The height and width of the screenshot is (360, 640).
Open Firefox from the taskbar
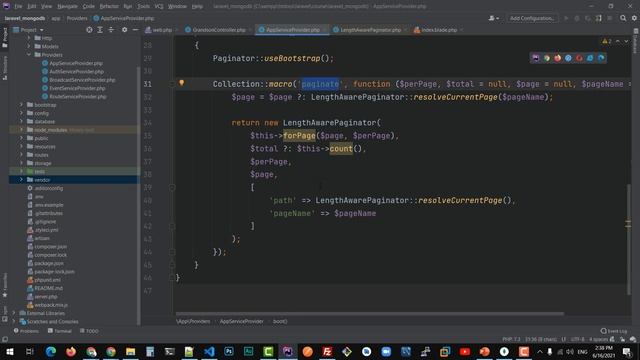coord(71,351)
